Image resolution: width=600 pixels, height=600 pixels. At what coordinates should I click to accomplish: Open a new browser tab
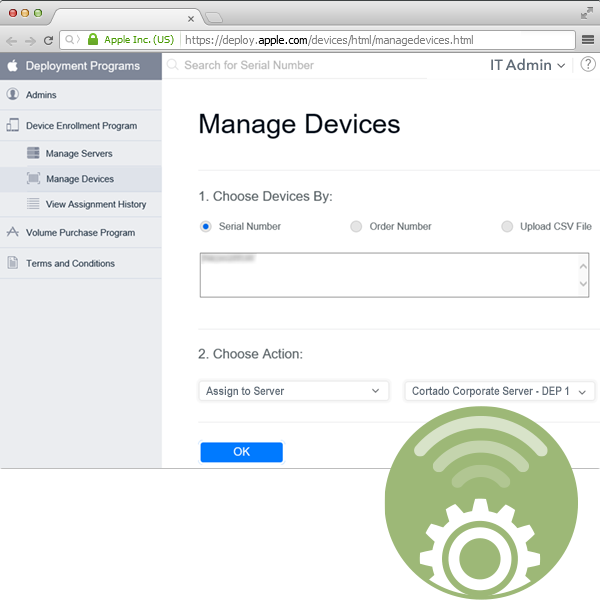(214, 18)
